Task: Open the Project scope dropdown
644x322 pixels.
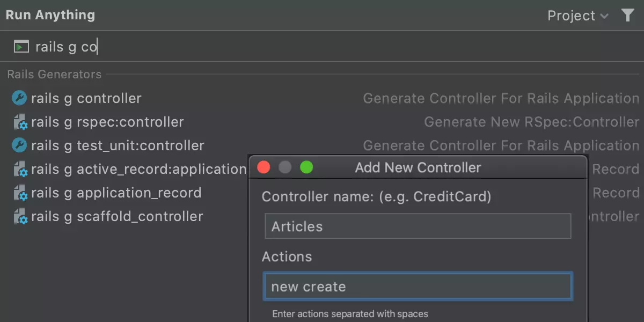Action: 578,16
